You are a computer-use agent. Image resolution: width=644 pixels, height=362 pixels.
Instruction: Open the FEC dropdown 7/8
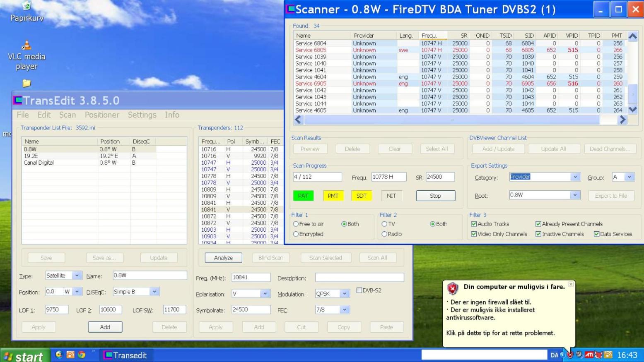(344, 309)
